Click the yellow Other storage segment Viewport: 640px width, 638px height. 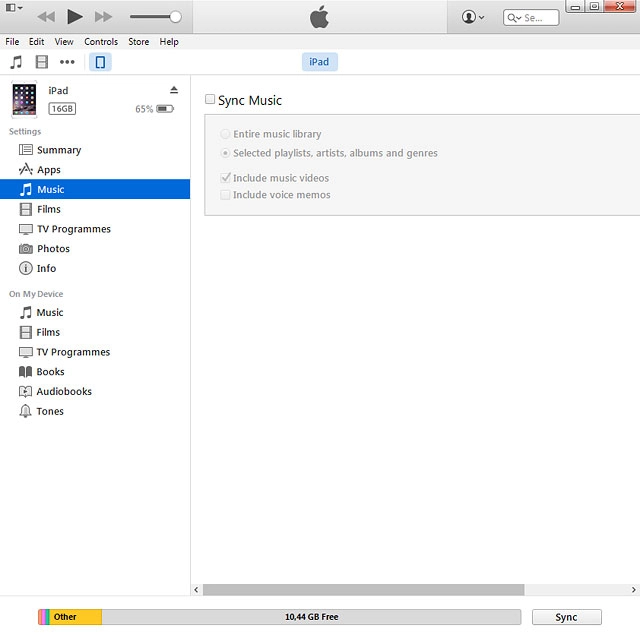tap(76, 617)
